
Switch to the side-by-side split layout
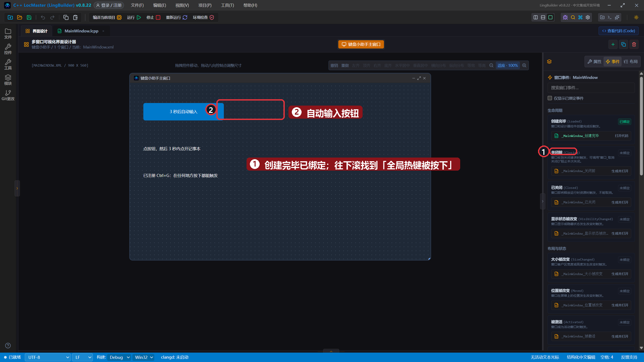click(536, 17)
